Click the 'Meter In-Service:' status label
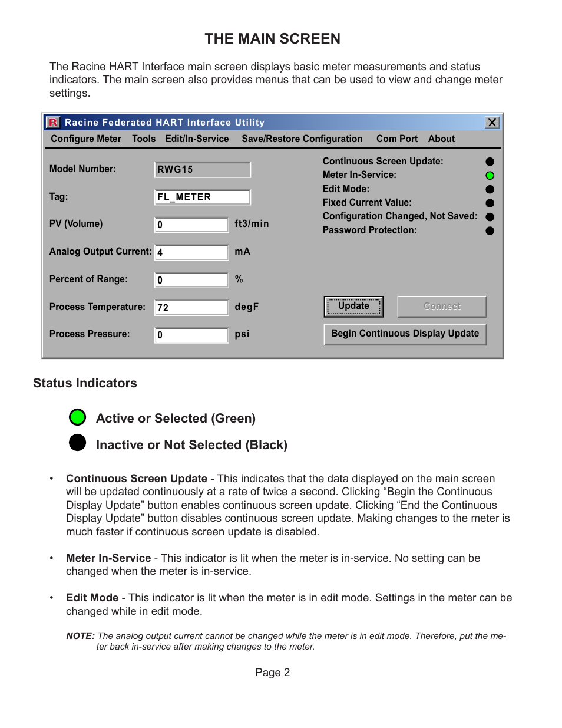 click(359, 175)
